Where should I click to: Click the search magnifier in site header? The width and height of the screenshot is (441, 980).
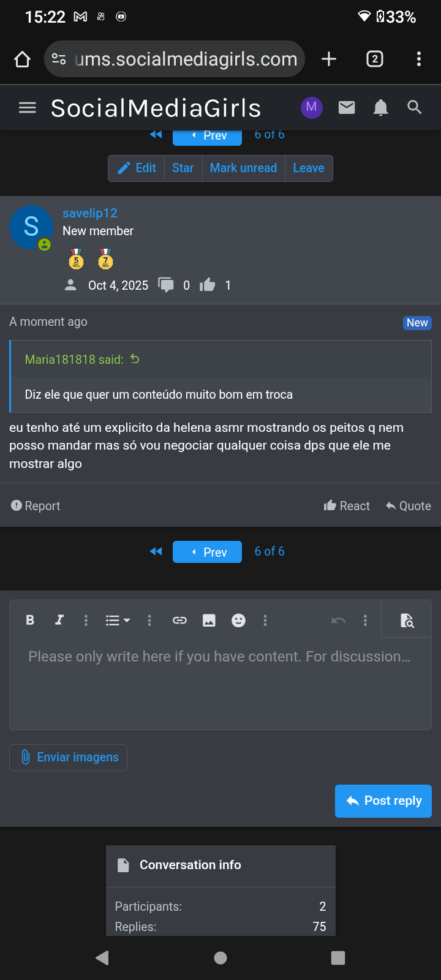click(x=415, y=108)
